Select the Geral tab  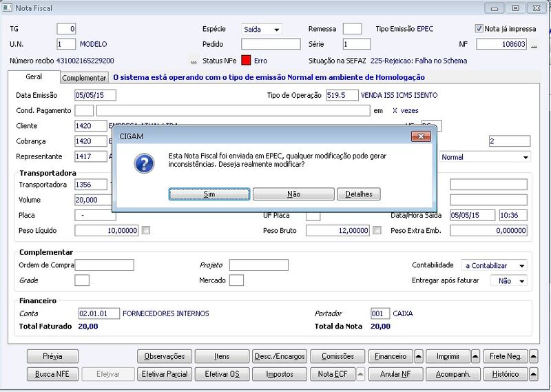(x=34, y=76)
